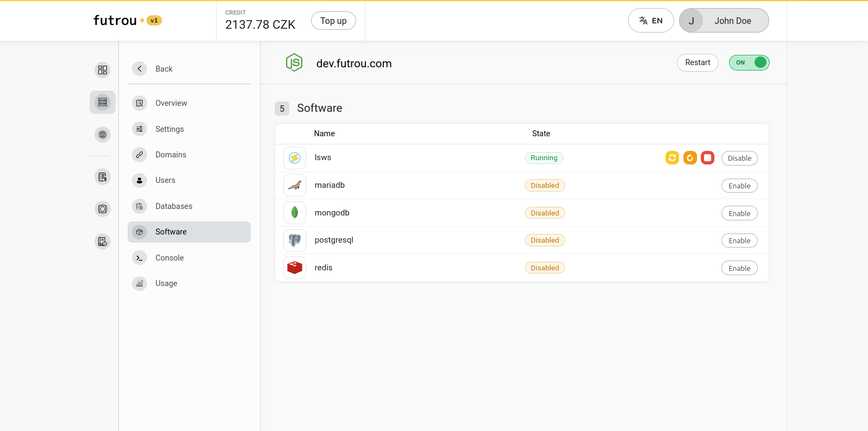Click the Usage bar chart icon
Screen dimensions: 868x431
tap(140, 283)
